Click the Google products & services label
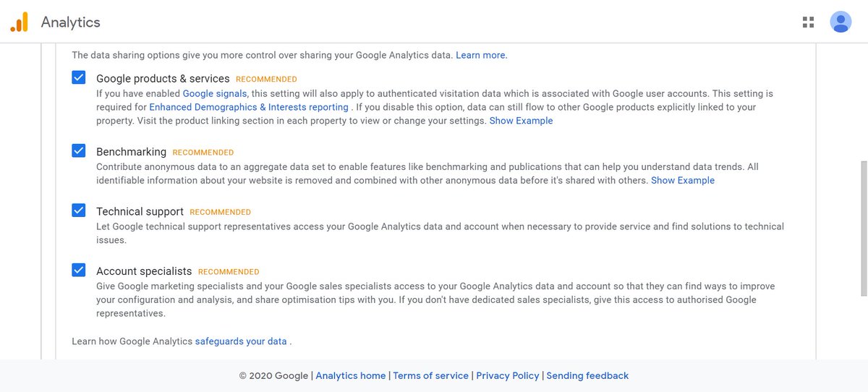 pyautogui.click(x=163, y=78)
